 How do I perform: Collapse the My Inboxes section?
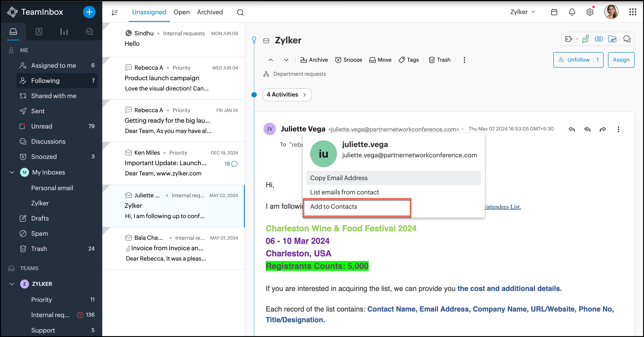coord(12,172)
